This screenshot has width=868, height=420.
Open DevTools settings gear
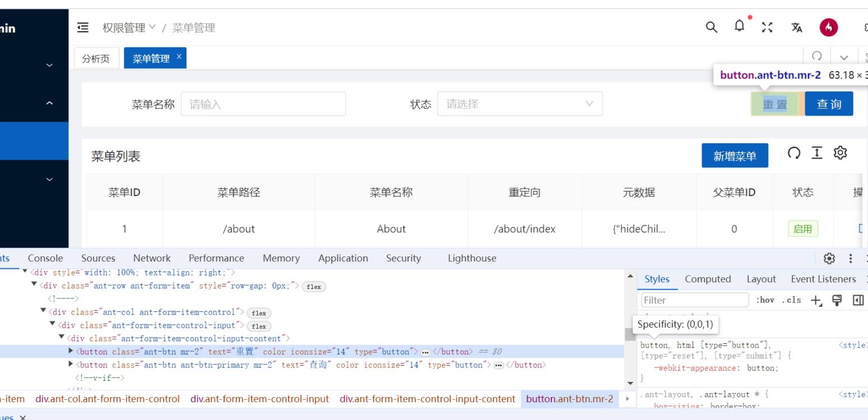829,258
